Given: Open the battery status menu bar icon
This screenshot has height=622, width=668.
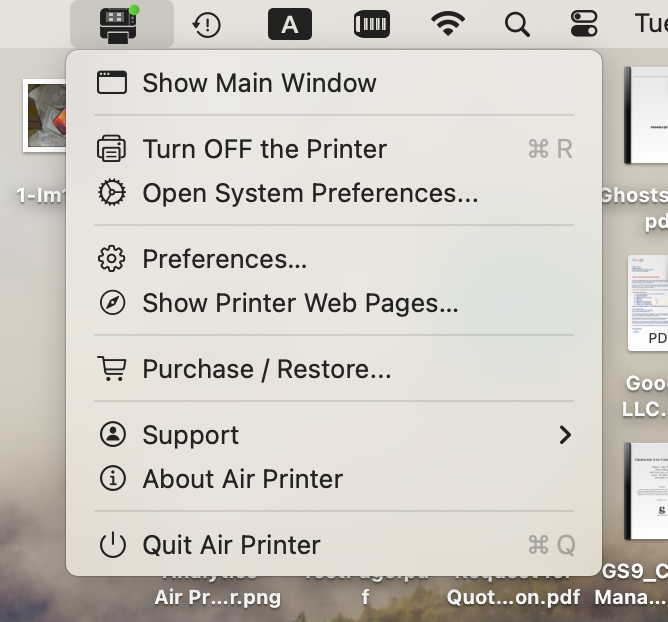Looking at the screenshot, I should (x=371, y=24).
